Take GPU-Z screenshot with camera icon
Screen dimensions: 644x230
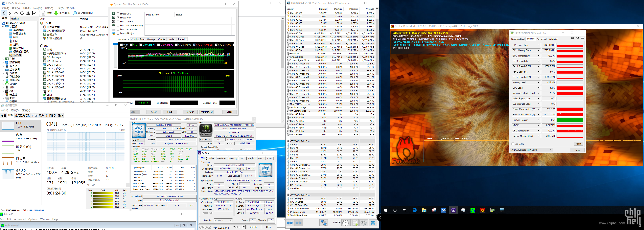coord(572,38)
